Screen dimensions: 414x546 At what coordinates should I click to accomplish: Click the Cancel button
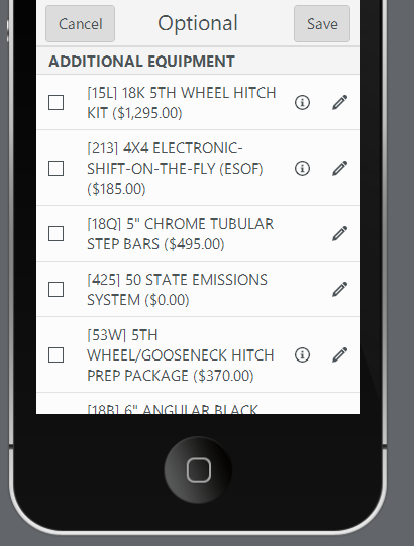[80, 24]
